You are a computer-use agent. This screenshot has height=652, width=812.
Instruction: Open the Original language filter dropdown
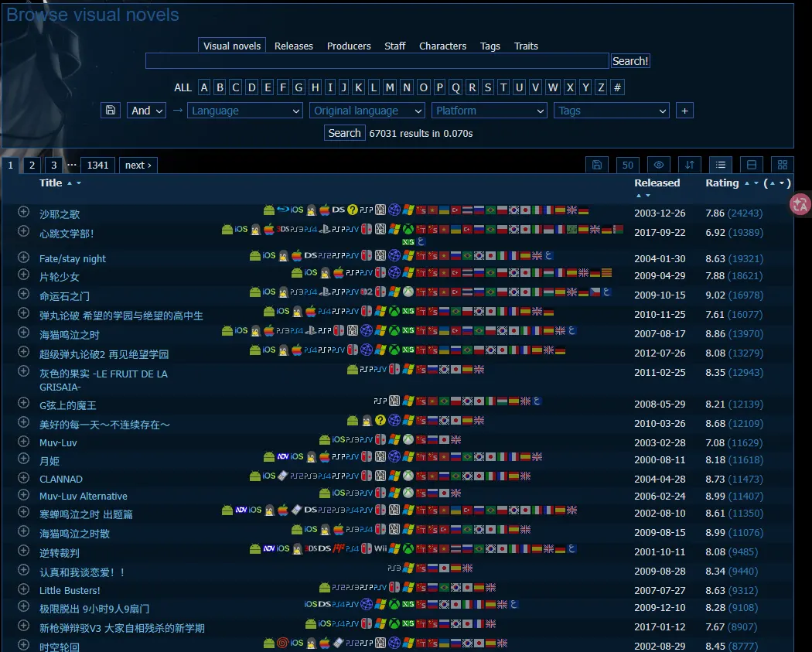tap(367, 111)
